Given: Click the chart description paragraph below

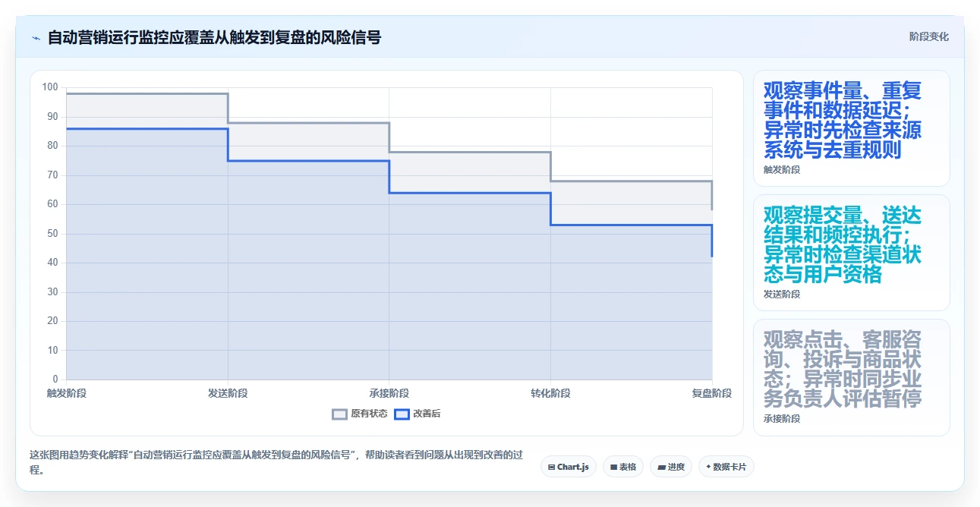Looking at the screenshot, I should [276, 462].
